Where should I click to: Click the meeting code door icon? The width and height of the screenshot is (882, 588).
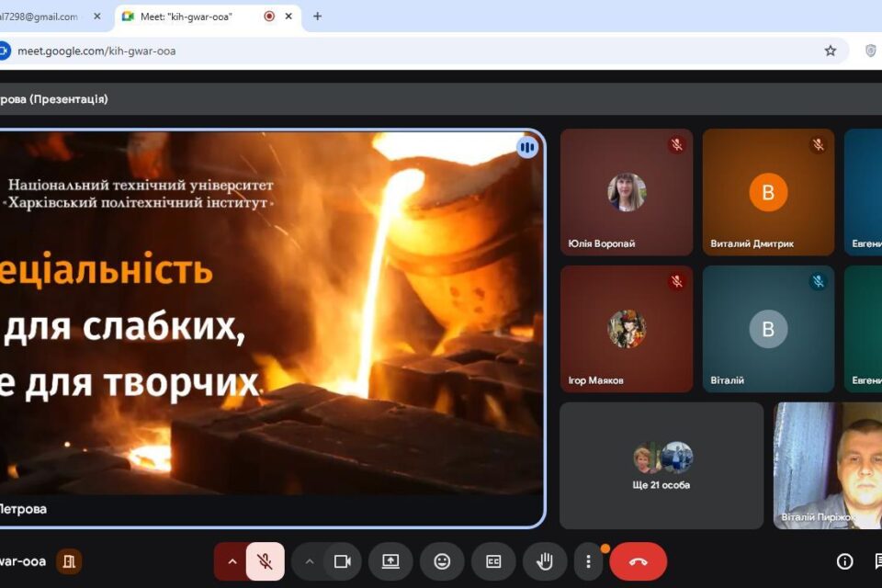pos(69,561)
